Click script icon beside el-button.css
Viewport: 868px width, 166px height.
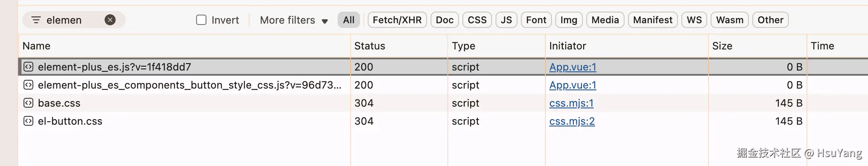28,121
